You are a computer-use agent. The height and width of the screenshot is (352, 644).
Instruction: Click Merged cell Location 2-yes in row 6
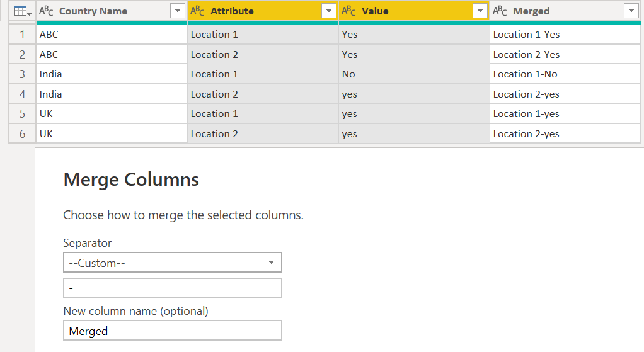565,133
